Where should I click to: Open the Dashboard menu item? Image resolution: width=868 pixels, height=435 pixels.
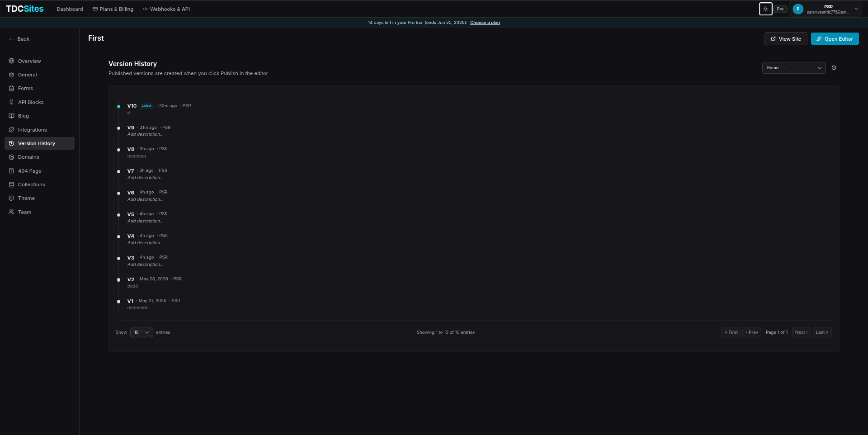[x=70, y=9]
